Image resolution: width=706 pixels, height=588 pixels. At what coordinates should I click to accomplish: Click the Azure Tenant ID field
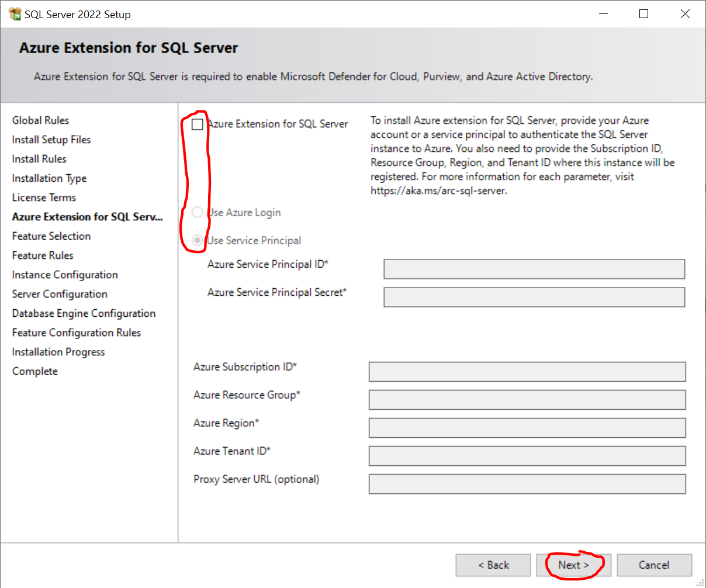(527, 456)
